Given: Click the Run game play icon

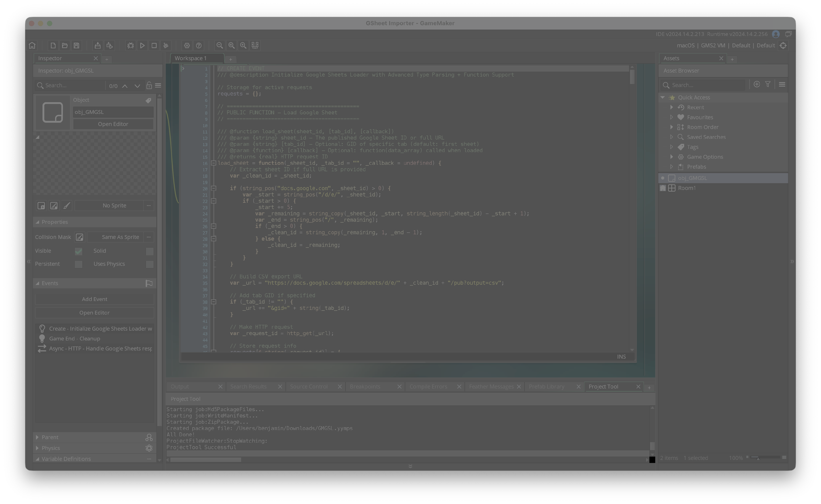Looking at the screenshot, I should [x=142, y=45].
